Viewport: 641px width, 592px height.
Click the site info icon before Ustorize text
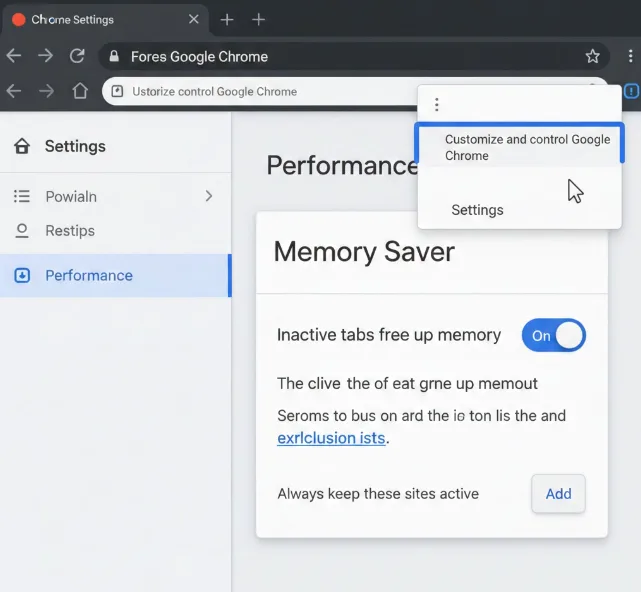click(117, 91)
